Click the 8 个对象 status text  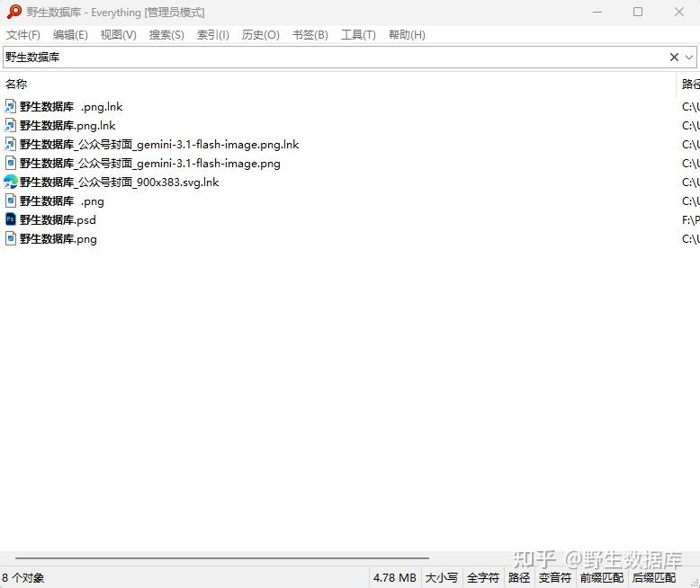pyautogui.click(x=22, y=578)
